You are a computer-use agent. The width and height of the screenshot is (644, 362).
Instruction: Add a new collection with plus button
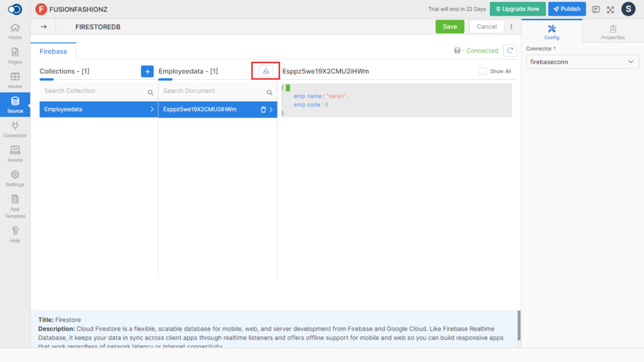[147, 72]
